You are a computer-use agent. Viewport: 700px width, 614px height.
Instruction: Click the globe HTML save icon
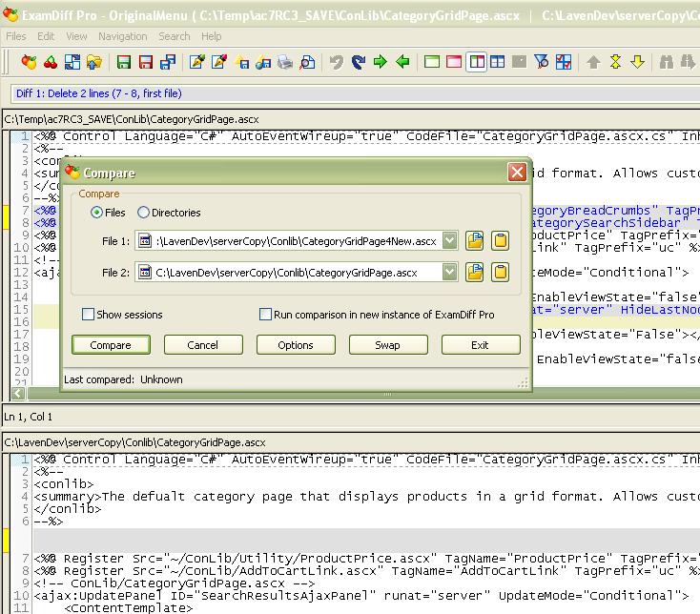pyautogui.click(x=263, y=62)
